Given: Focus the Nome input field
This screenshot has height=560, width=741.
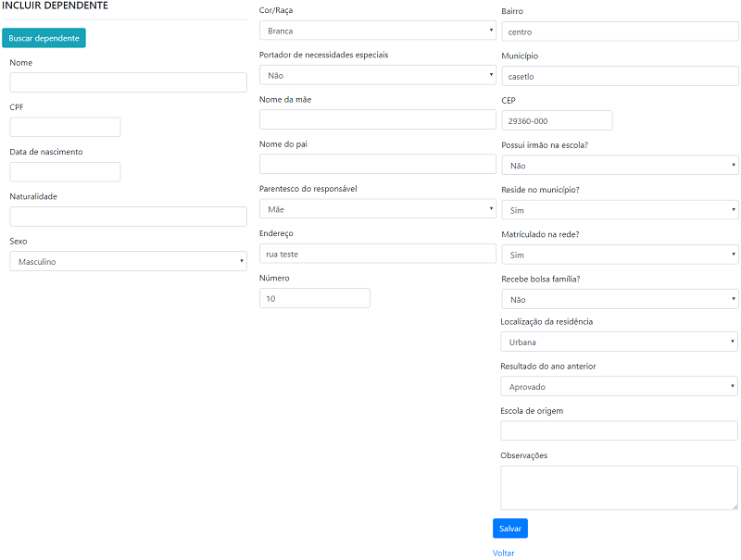Looking at the screenshot, I should [128, 82].
